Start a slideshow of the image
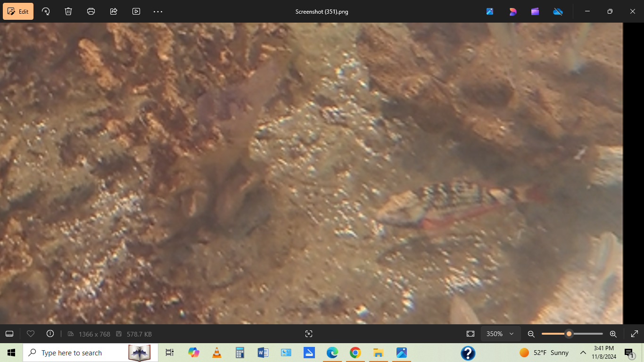This screenshot has width=644, height=362. click(136, 11)
